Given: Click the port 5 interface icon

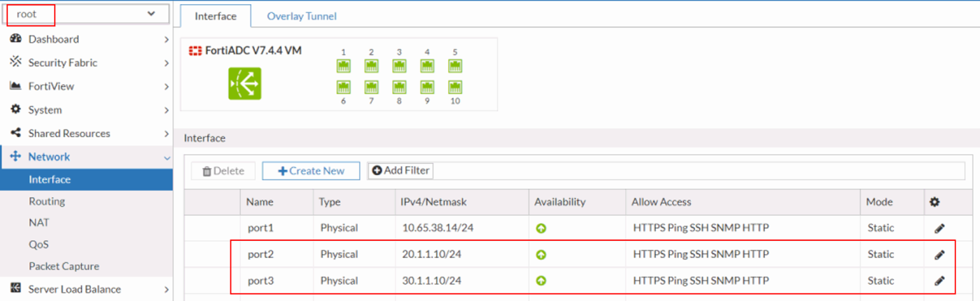Looking at the screenshot, I should point(455,66).
